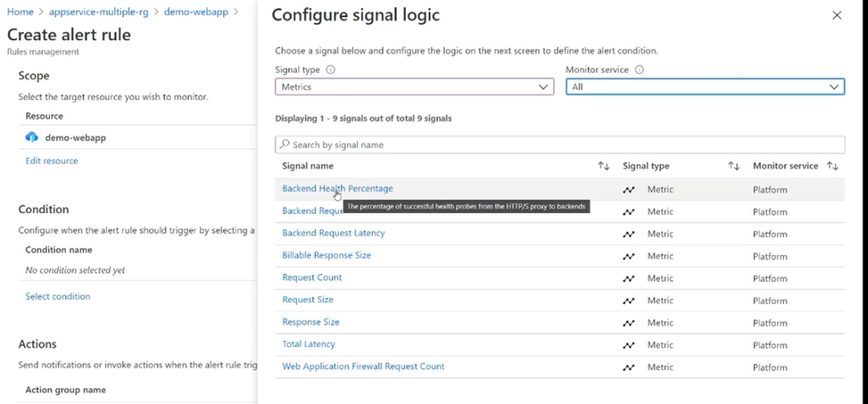Select Billable Response Size signal
This screenshot has width=868, height=404.
point(326,255)
